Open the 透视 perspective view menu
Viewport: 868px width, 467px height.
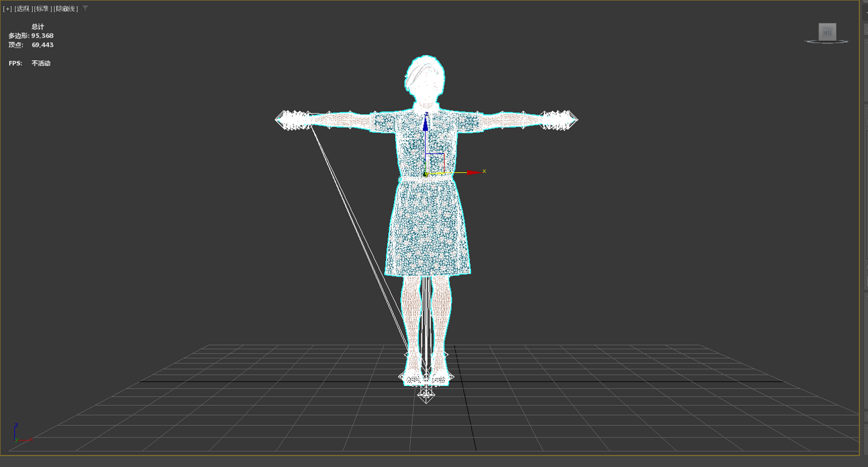pyautogui.click(x=23, y=9)
